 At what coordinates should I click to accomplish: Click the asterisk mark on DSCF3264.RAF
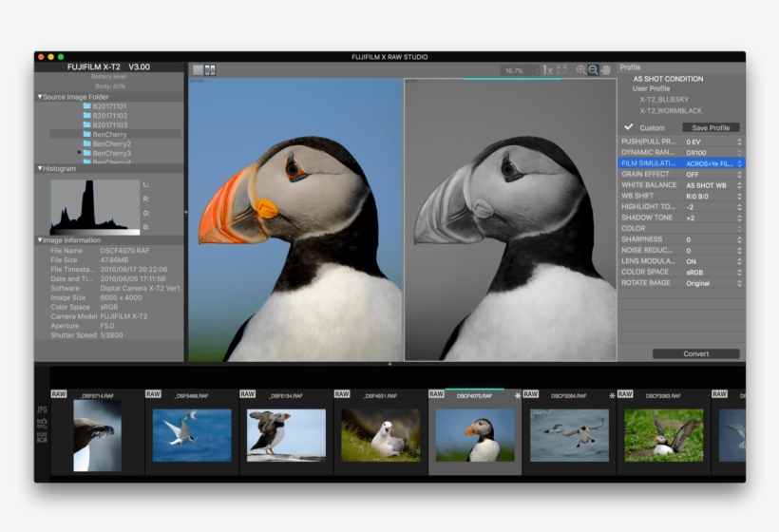point(612,396)
